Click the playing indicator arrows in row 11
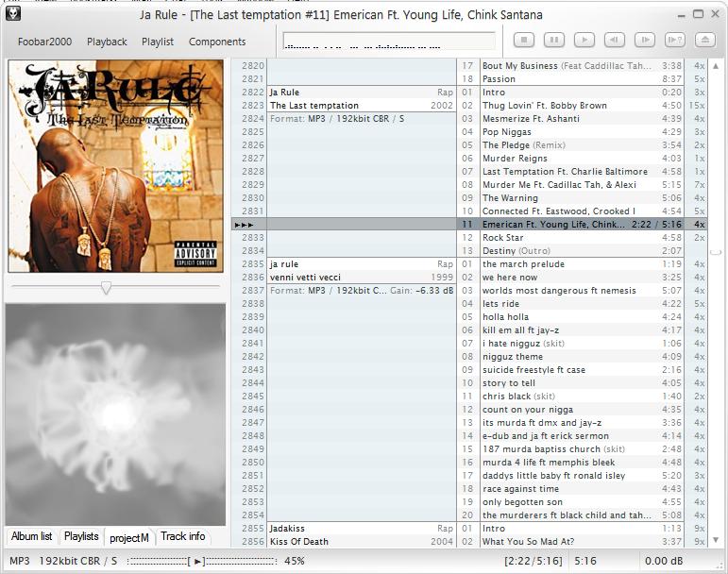This screenshot has width=728, height=574. 245,225
